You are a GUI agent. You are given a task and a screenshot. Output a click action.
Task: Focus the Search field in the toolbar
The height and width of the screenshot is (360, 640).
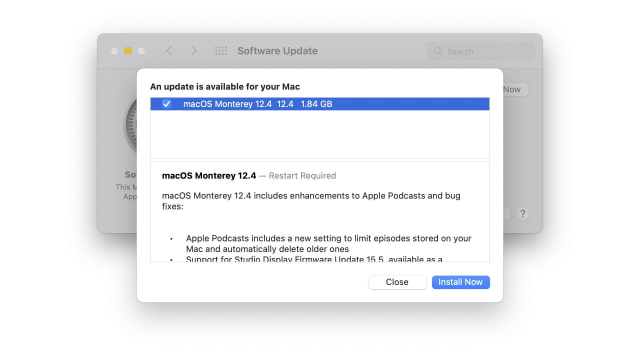tap(480, 51)
